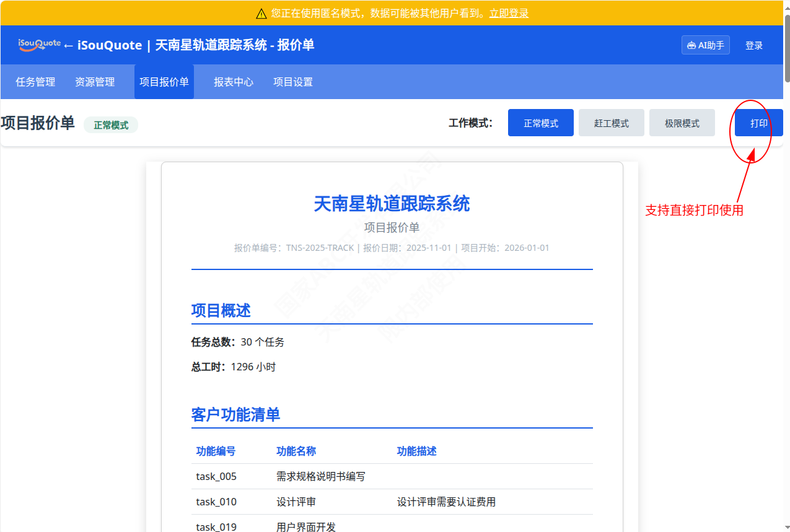Image resolution: width=790 pixels, height=532 pixels.
Task: Click the warning triangle icon in banner
Action: pos(261,14)
